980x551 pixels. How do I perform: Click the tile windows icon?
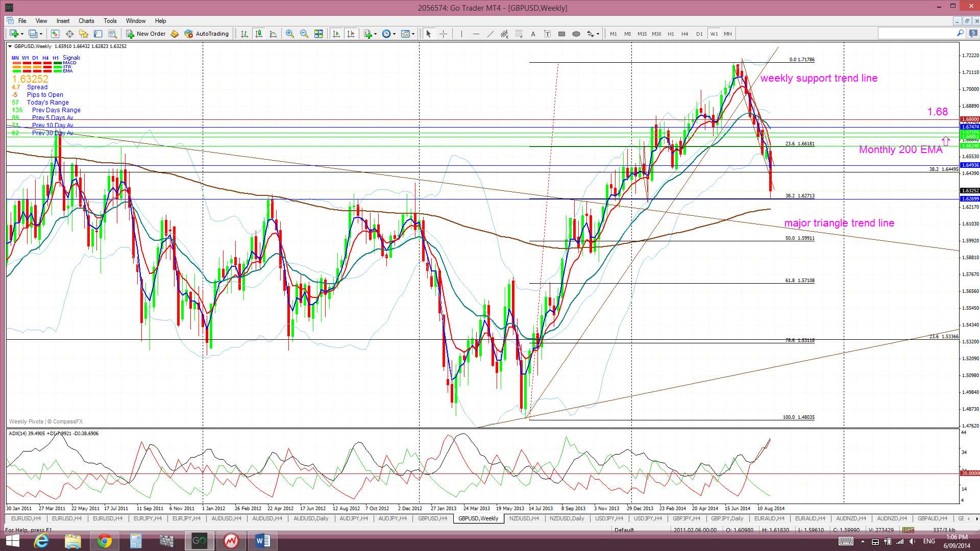point(318,34)
